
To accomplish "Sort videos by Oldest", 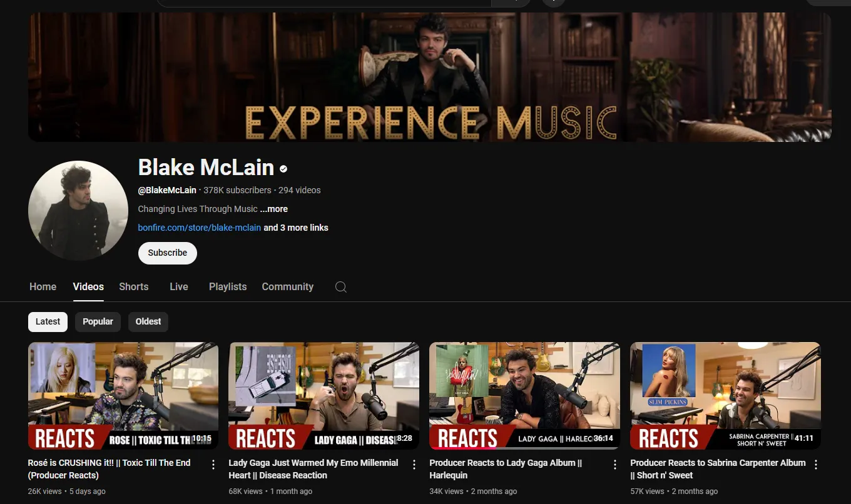I will (x=148, y=321).
